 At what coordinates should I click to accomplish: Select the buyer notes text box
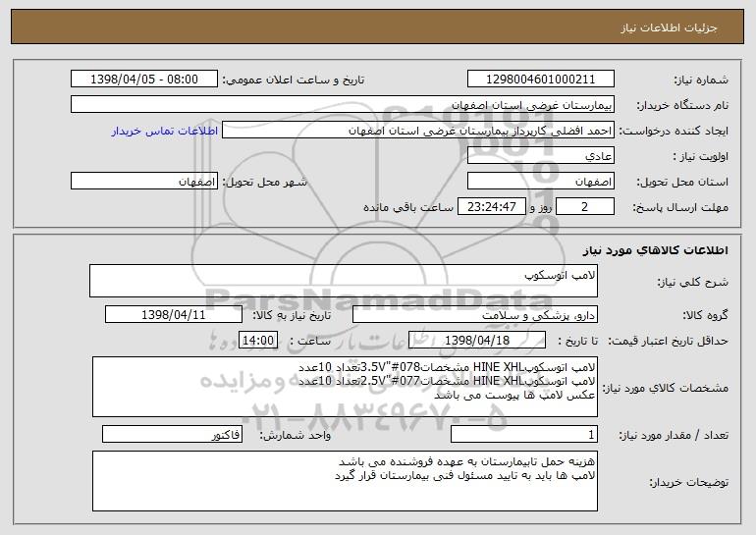click(345, 481)
